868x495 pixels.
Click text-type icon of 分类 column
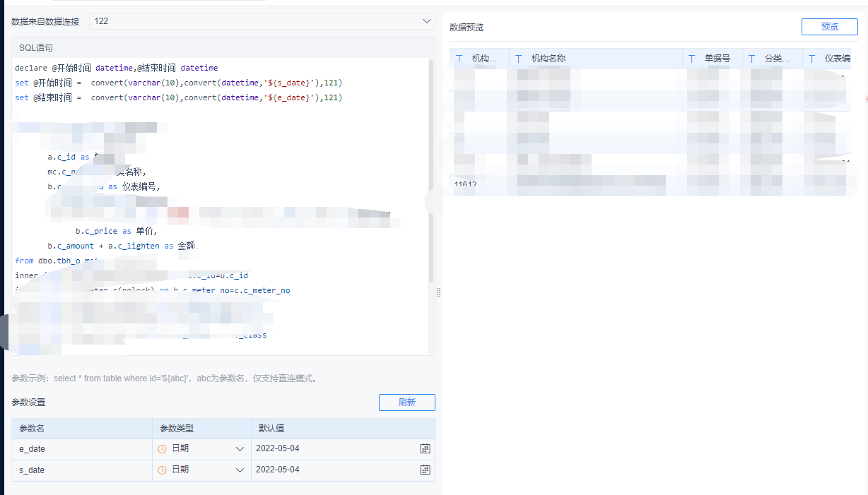coord(752,59)
